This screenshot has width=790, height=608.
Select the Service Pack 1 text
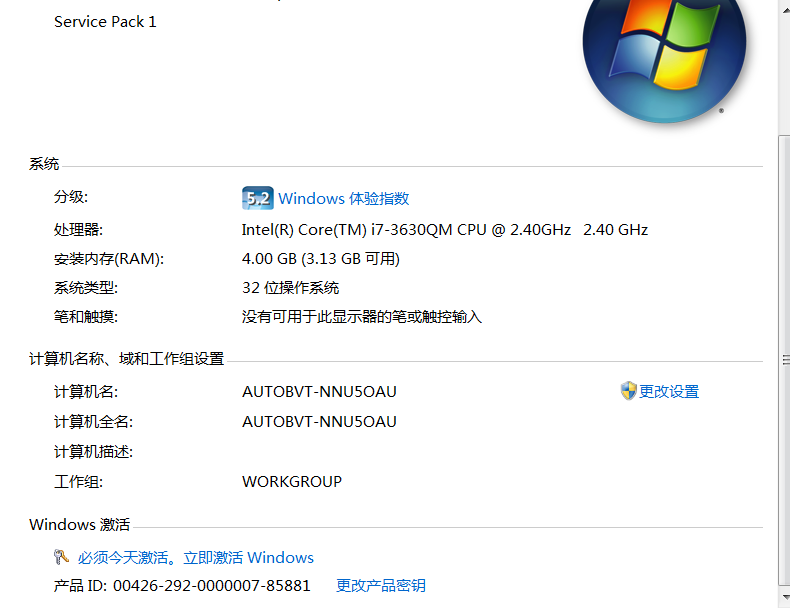pos(105,22)
